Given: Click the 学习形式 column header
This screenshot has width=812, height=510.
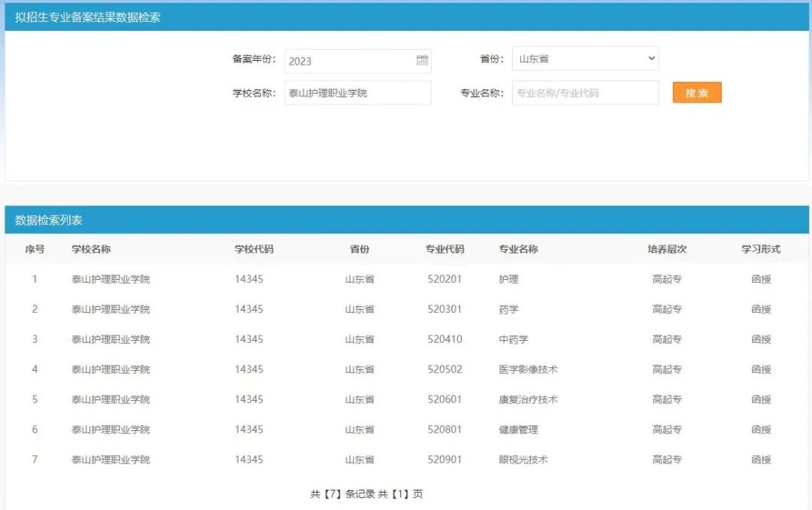Looking at the screenshot, I should coord(761,249).
